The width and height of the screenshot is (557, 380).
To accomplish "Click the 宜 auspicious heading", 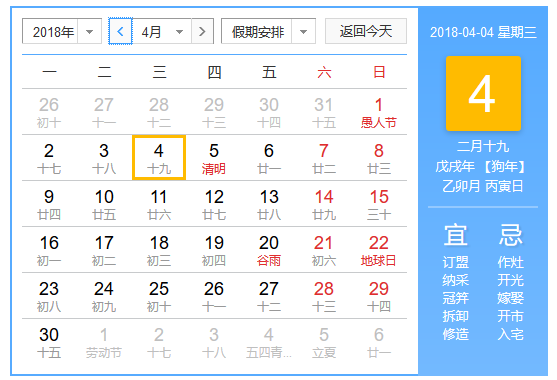I will click(x=455, y=235).
